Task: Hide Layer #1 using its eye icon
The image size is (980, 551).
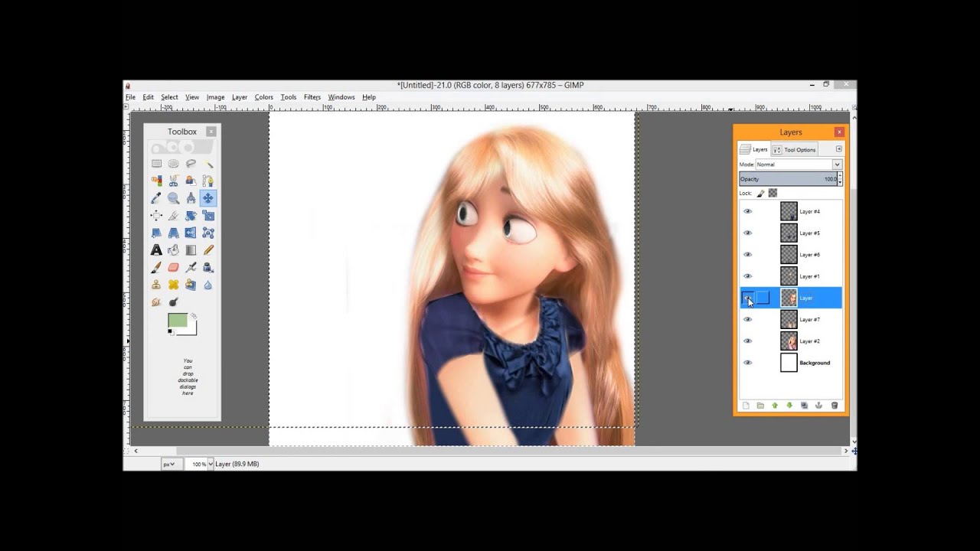Action: click(x=748, y=276)
